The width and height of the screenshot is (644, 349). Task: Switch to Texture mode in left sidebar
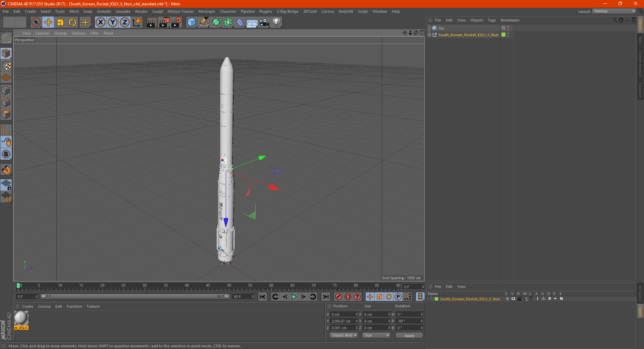pyautogui.click(x=6, y=66)
